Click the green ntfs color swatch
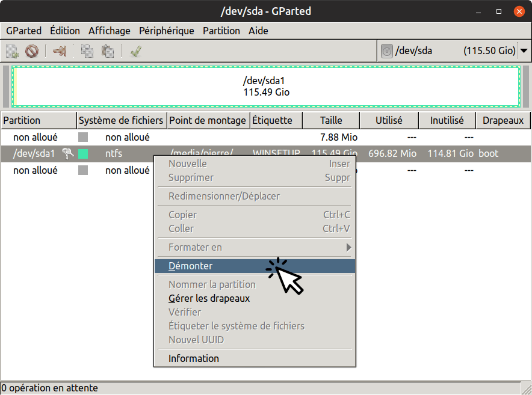This screenshot has height=395, width=532. point(83,154)
